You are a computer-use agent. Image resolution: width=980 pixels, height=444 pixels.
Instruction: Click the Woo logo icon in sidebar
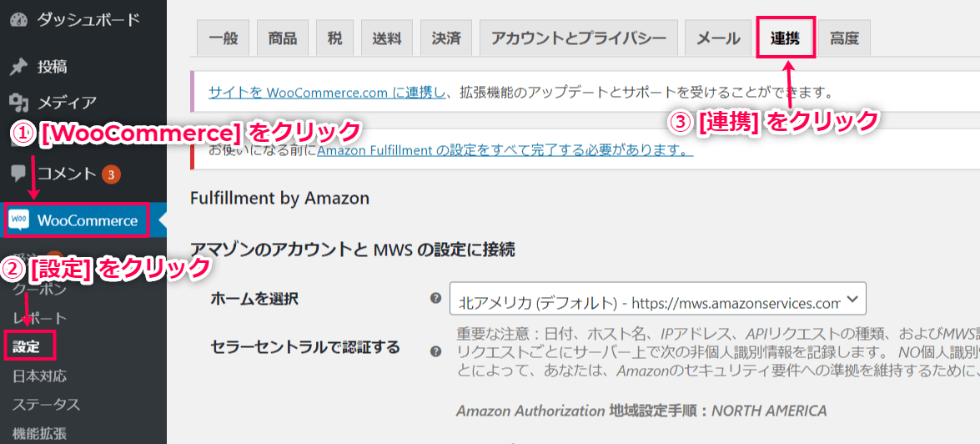point(19,220)
